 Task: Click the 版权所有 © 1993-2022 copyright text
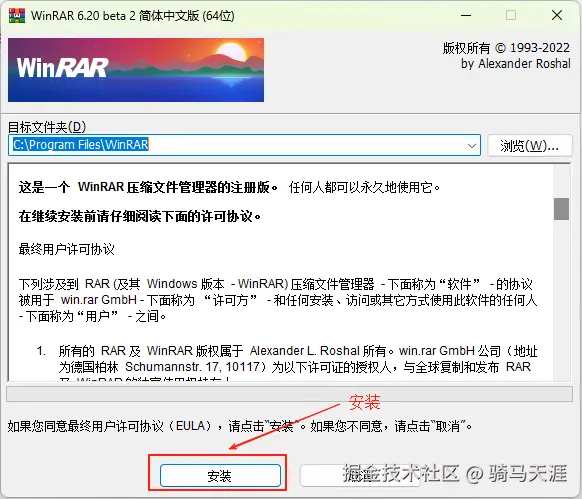click(506, 48)
